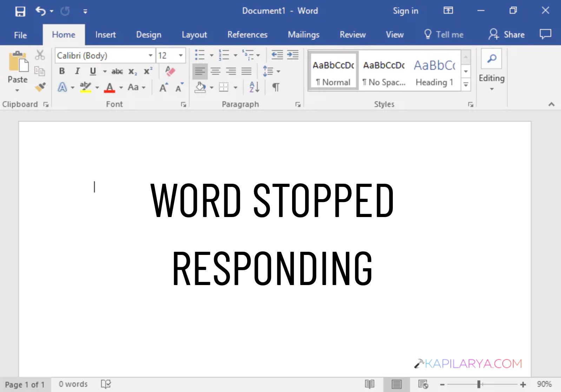The height and width of the screenshot is (392, 561).
Task: Toggle Bold formatting
Action: pyautogui.click(x=62, y=71)
